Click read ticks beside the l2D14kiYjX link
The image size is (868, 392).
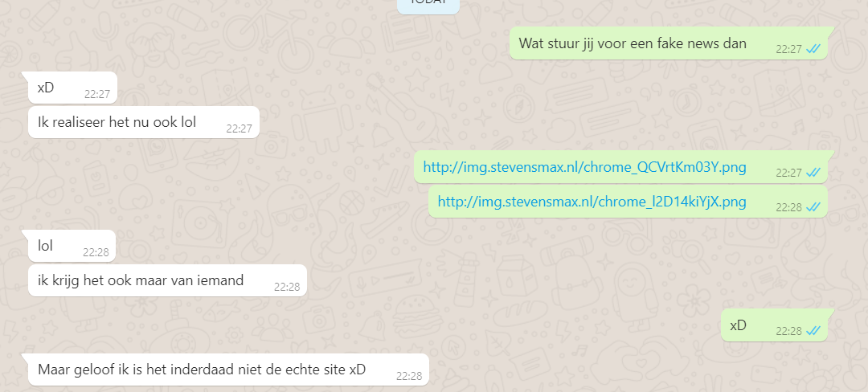point(813,207)
